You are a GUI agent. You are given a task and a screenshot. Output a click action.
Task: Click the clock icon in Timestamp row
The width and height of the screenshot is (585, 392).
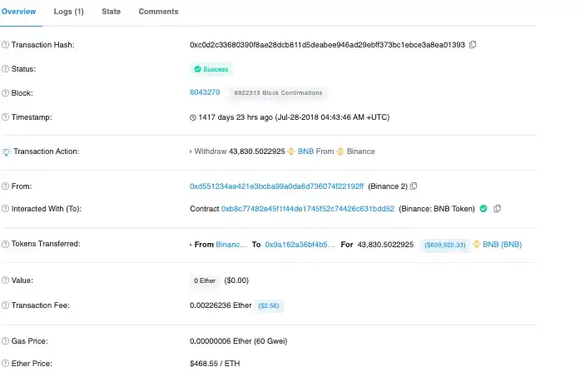tap(193, 117)
